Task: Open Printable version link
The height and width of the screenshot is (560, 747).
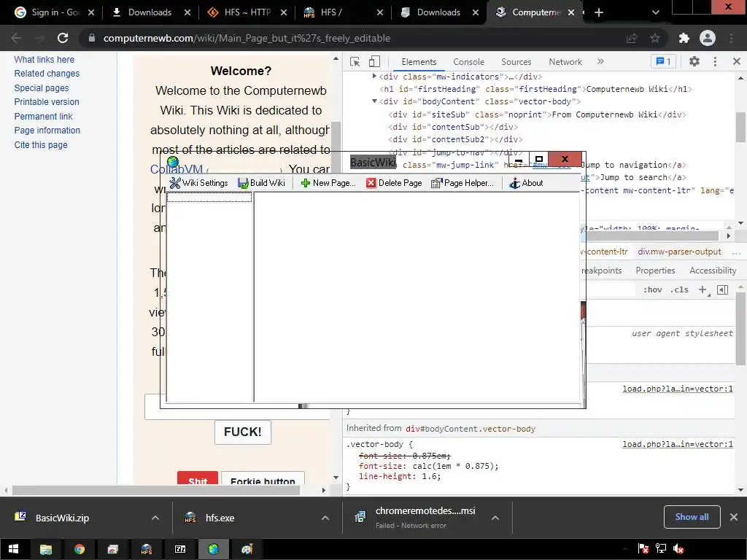Action: point(47,102)
